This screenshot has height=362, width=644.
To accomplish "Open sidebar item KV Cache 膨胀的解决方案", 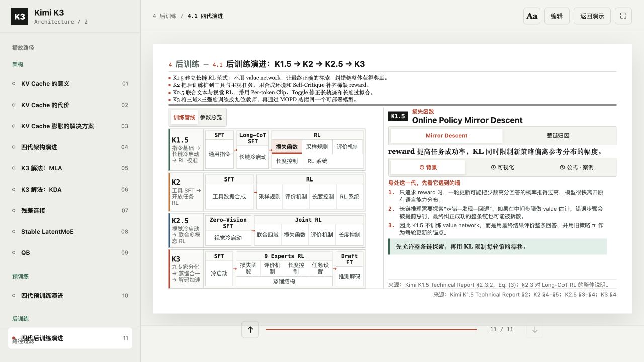I will point(70,126).
